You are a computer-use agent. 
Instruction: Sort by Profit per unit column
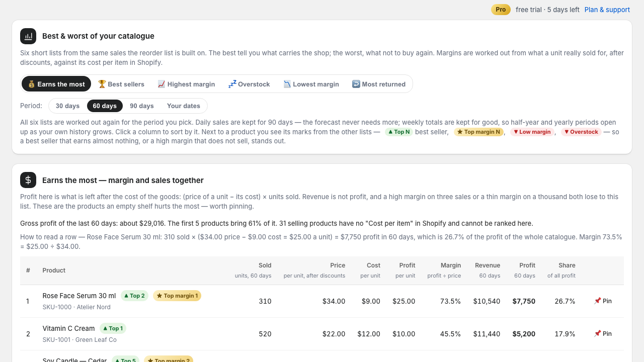coord(406,270)
